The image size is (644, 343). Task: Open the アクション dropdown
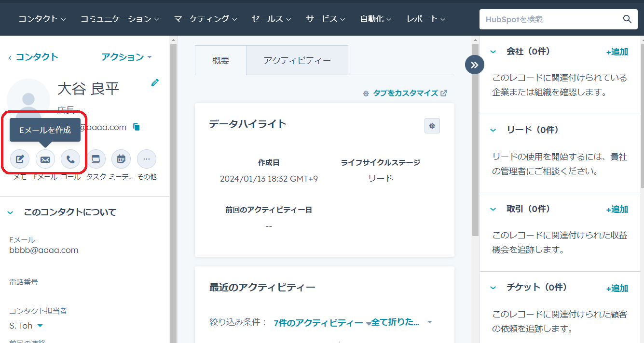[x=126, y=57]
